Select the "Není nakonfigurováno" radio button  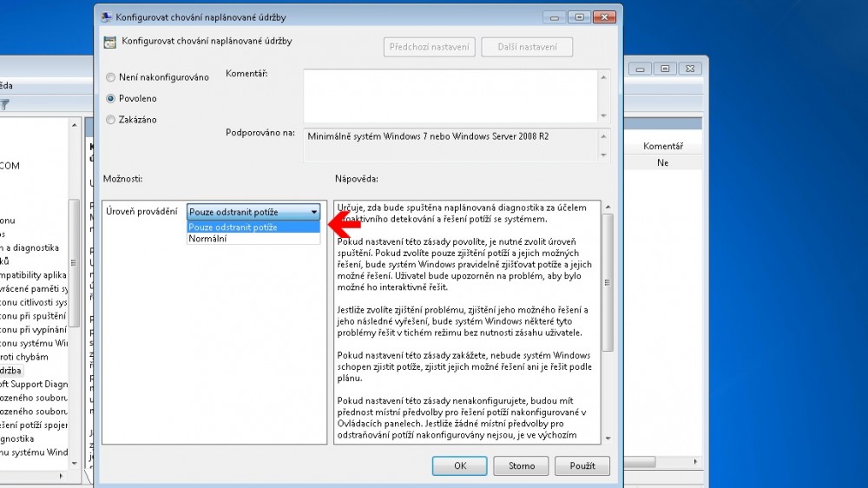coord(110,77)
